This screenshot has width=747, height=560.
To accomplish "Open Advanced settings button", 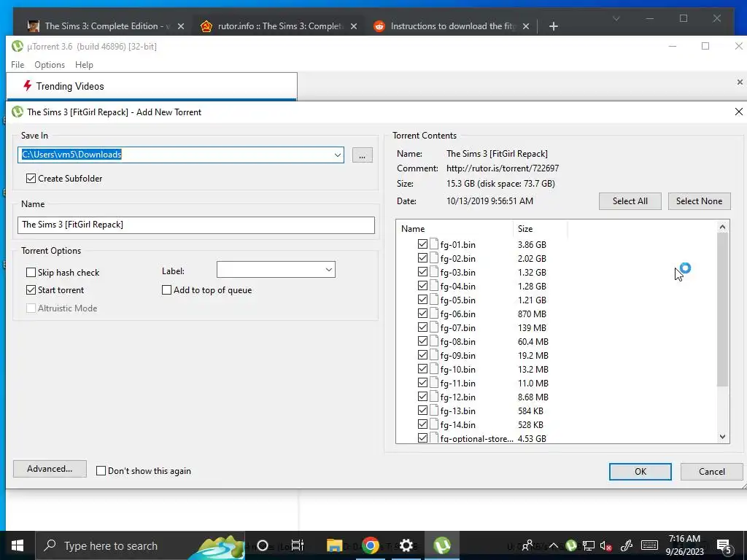I will point(50,469).
